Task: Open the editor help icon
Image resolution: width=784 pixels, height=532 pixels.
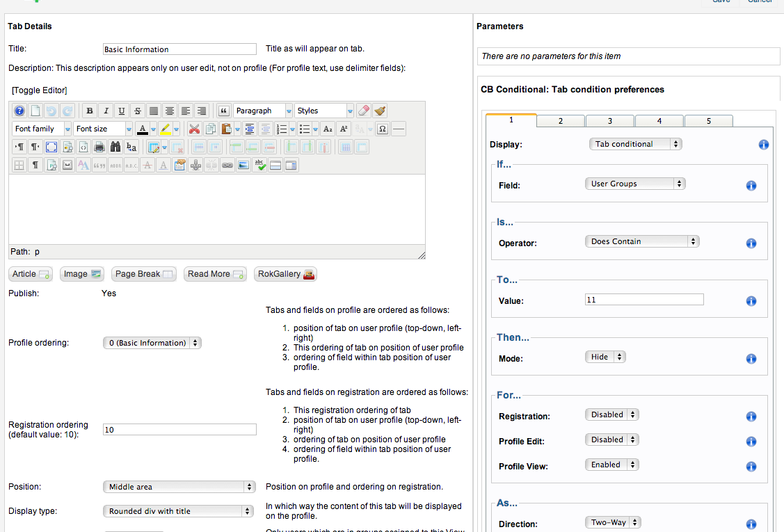Action: [x=19, y=111]
